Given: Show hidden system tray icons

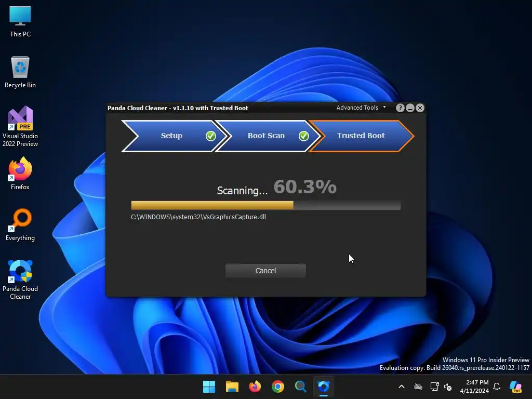Looking at the screenshot, I should pyautogui.click(x=402, y=387).
